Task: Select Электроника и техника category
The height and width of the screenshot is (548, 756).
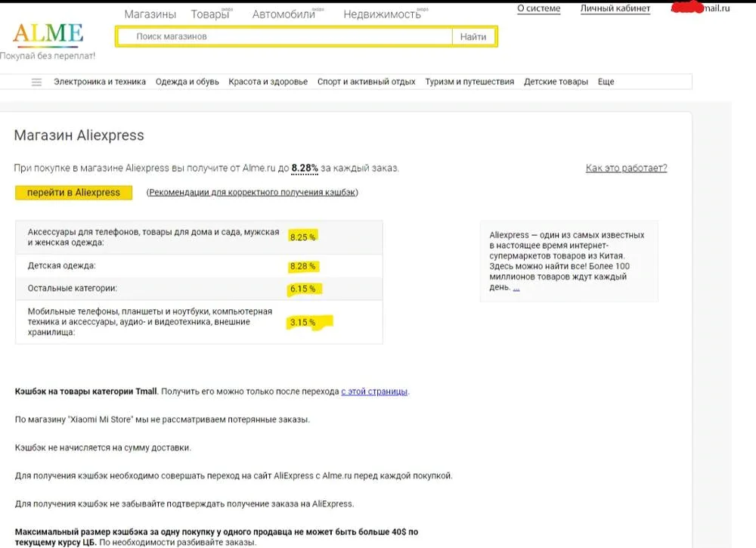Action: coord(100,82)
